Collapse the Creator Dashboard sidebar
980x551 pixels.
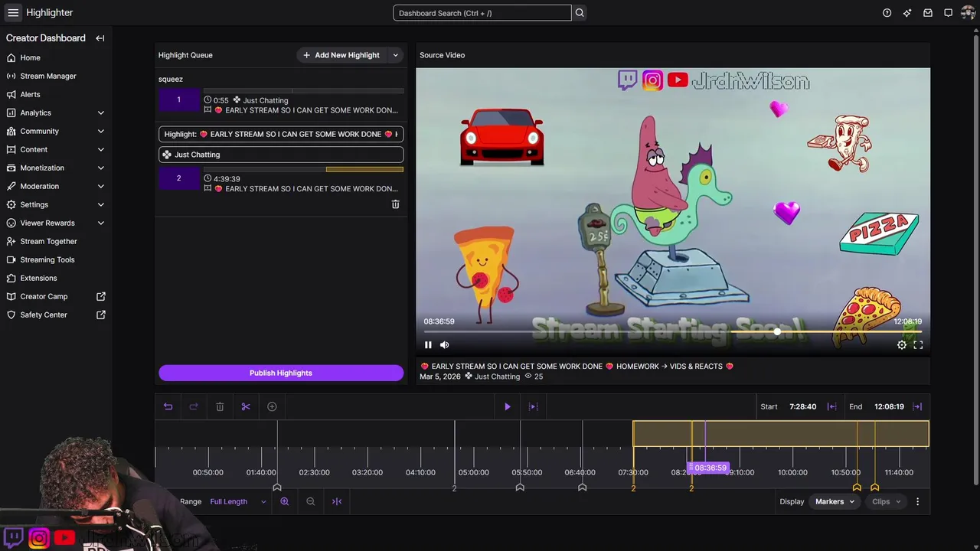(100, 38)
